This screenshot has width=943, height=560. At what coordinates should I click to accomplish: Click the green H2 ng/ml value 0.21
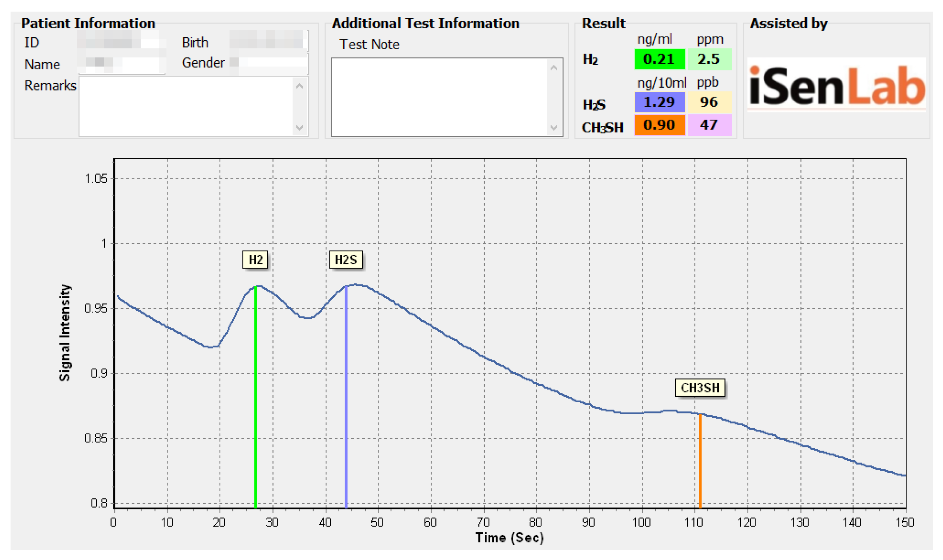click(659, 59)
